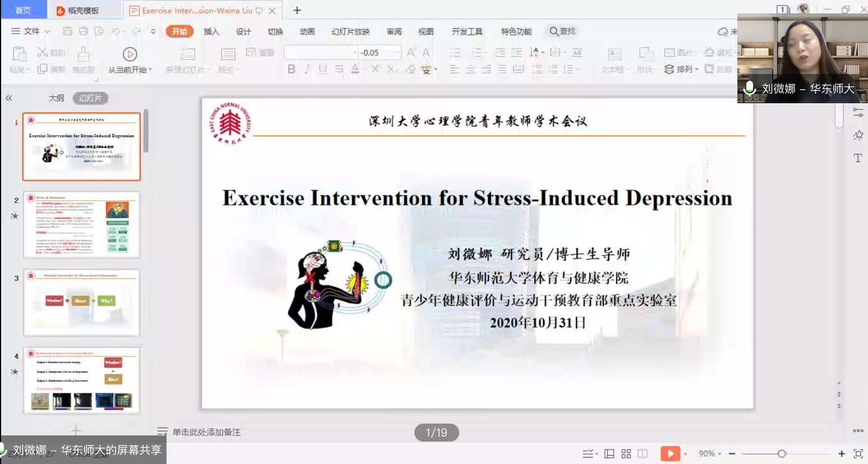Expand the 从当前开始 dropdown arrow
The image size is (868, 464).
[x=150, y=70]
